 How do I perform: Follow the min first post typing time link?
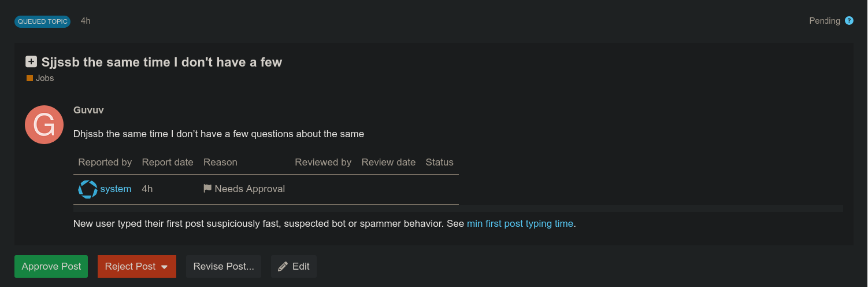(x=520, y=224)
